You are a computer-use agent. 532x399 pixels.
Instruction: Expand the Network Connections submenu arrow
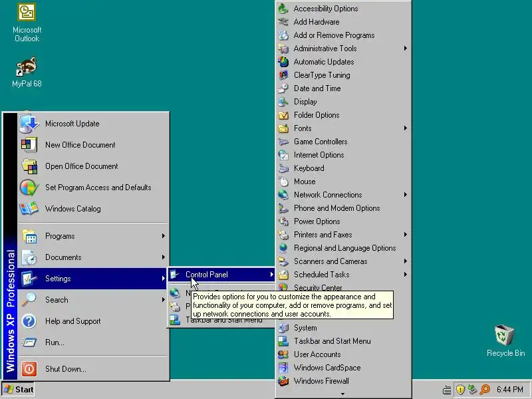tap(406, 194)
